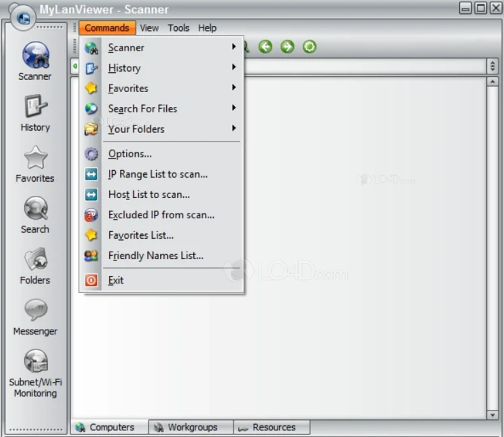Click the scrollbar up arrow
504x437 pixels.
[x=492, y=81]
